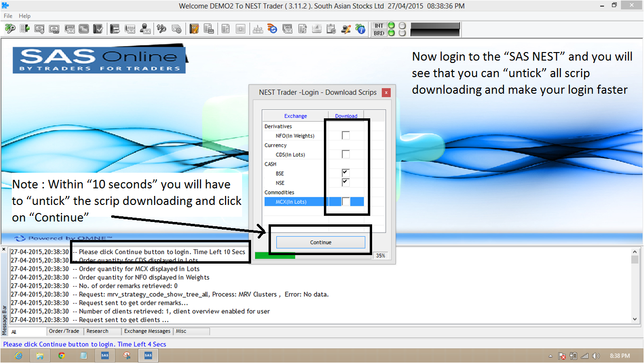Screen dimensions: 644x363
Task: Open the stacked windows with gear icon
Action: pyautogui.click(x=176, y=29)
